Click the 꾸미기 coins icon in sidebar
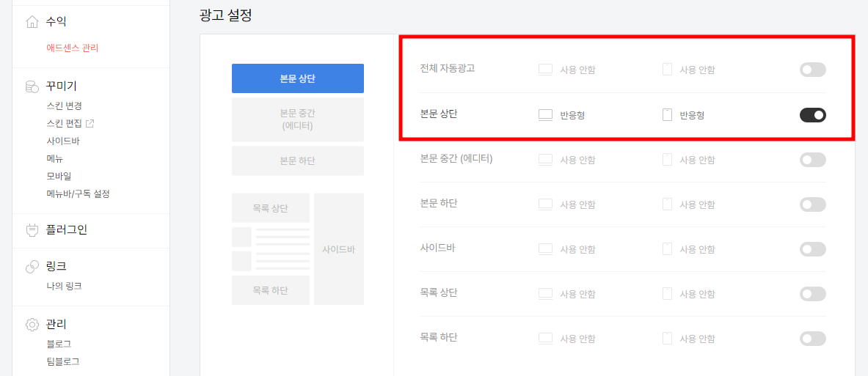 pyautogui.click(x=32, y=86)
